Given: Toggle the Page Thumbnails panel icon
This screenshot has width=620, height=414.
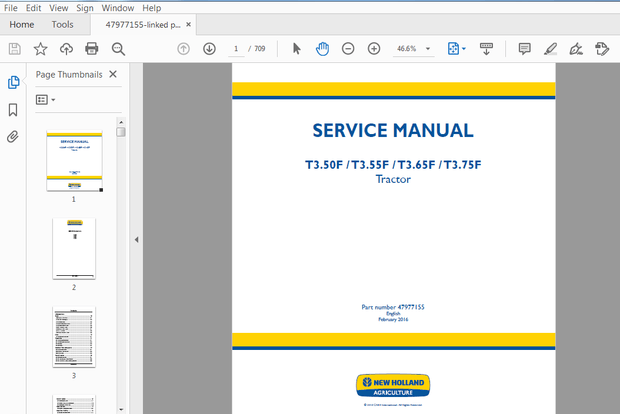Looking at the screenshot, I should tap(13, 83).
